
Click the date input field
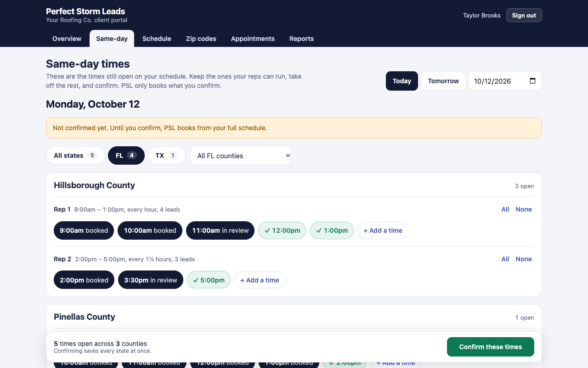(505, 81)
